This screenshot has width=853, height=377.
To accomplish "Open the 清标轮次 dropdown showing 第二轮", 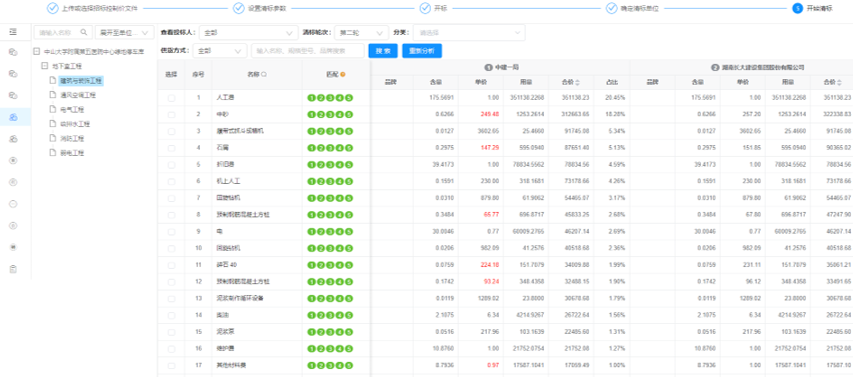I will pyautogui.click(x=362, y=33).
